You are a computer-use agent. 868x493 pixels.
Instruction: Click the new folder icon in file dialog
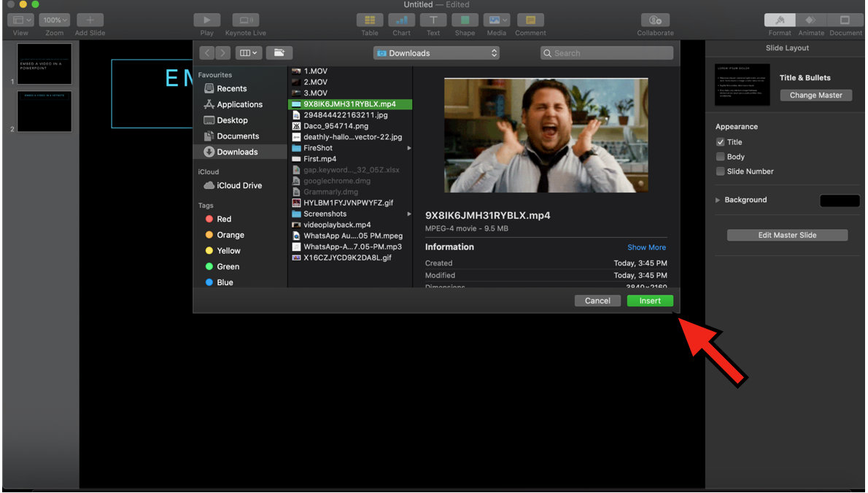[279, 53]
